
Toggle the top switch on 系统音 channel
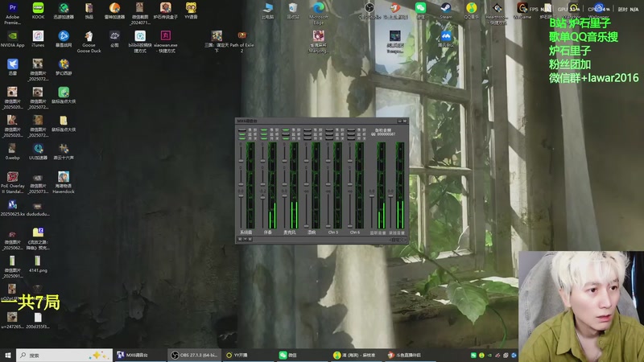pyautogui.click(x=242, y=130)
